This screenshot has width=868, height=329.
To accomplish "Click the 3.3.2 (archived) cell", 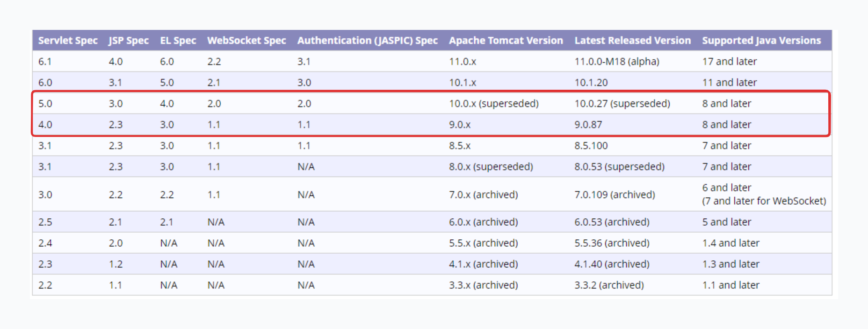I will (609, 285).
